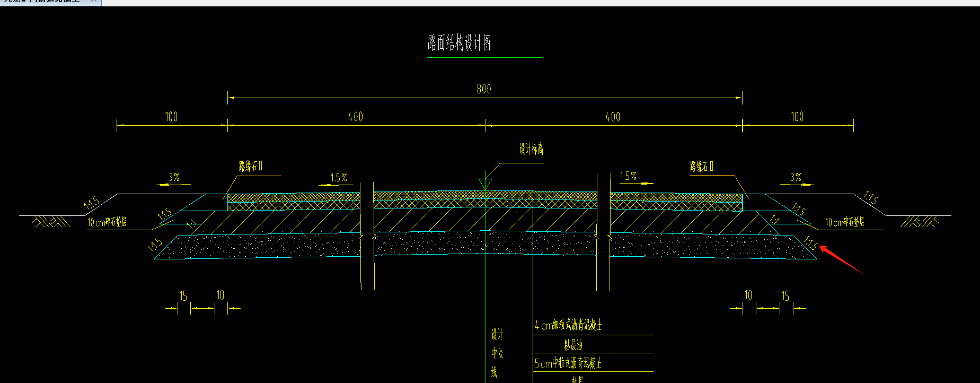Click the left 100 shoulder dimension
This screenshot has height=383, width=980.
tap(171, 117)
